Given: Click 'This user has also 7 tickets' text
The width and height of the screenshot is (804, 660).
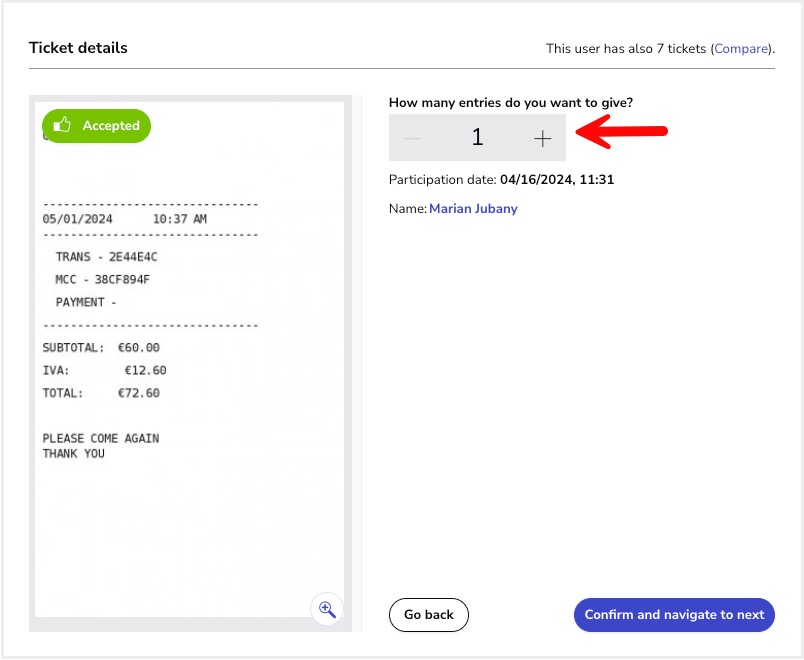Looking at the screenshot, I should (626, 49).
